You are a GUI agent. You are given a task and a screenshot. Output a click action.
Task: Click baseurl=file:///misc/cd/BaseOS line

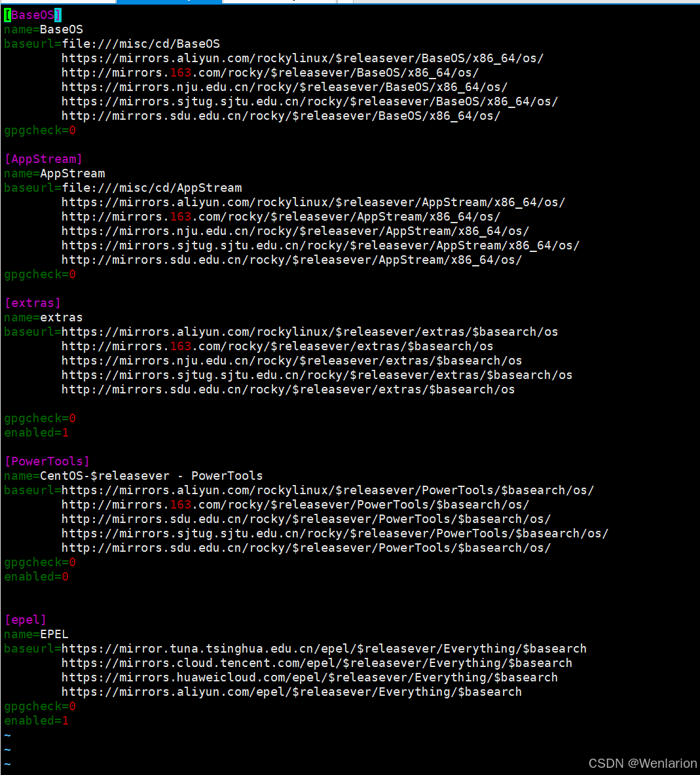pos(112,44)
